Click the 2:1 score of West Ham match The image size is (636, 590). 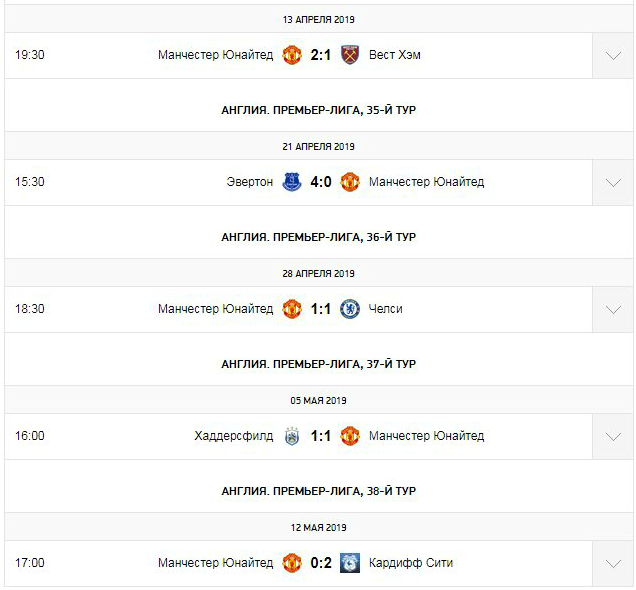(x=321, y=55)
